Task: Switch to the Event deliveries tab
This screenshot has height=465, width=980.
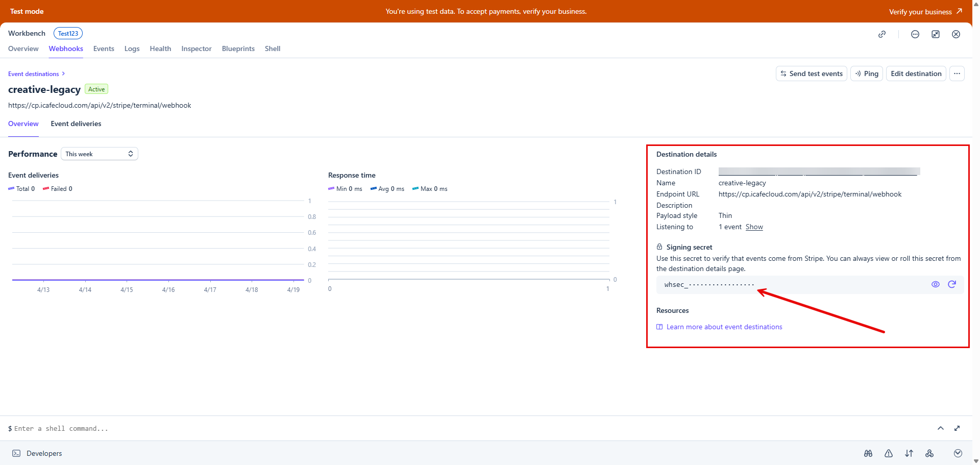Action: pyautogui.click(x=76, y=124)
